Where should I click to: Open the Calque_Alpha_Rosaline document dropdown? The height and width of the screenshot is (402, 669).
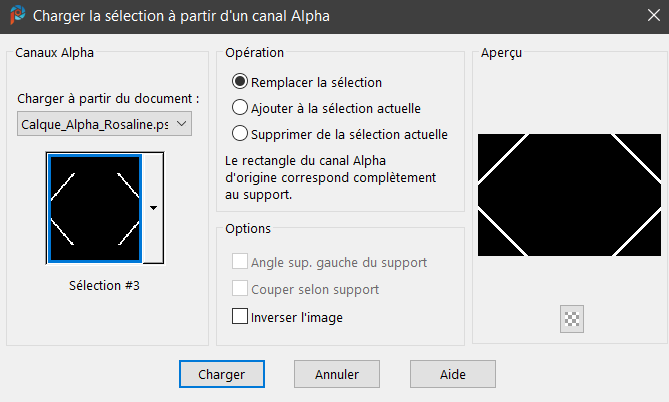(x=105, y=123)
